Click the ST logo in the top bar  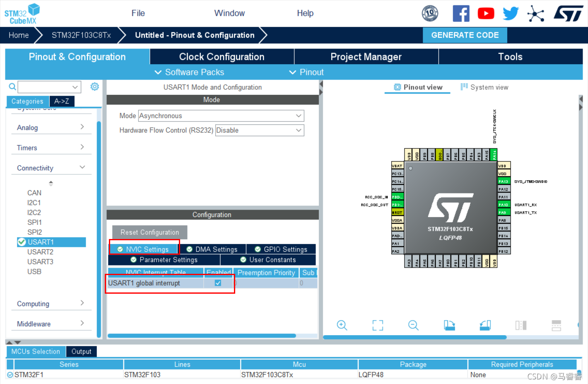tap(568, 13)
